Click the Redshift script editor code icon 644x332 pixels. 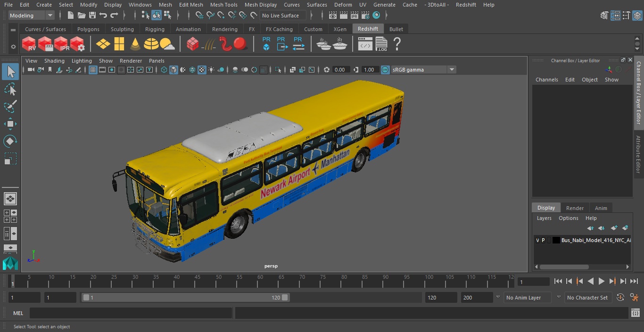365,44
